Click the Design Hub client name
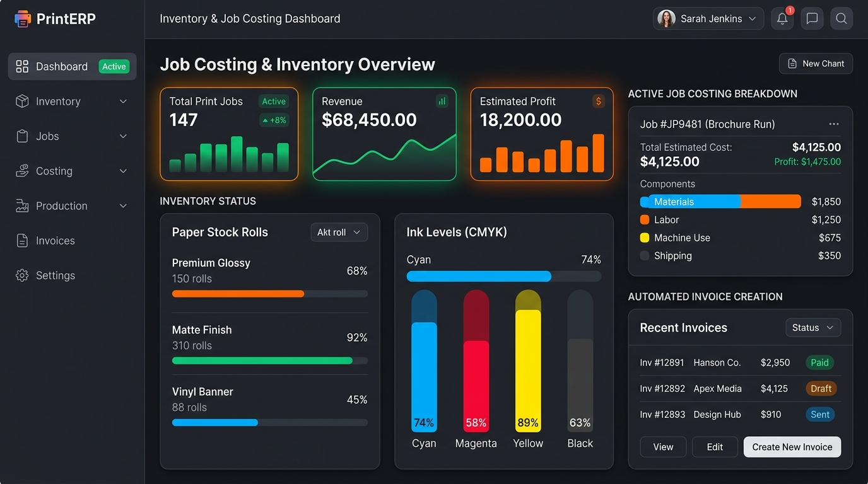The width and height of the screenshot is (868, 484). click(717, 414)
